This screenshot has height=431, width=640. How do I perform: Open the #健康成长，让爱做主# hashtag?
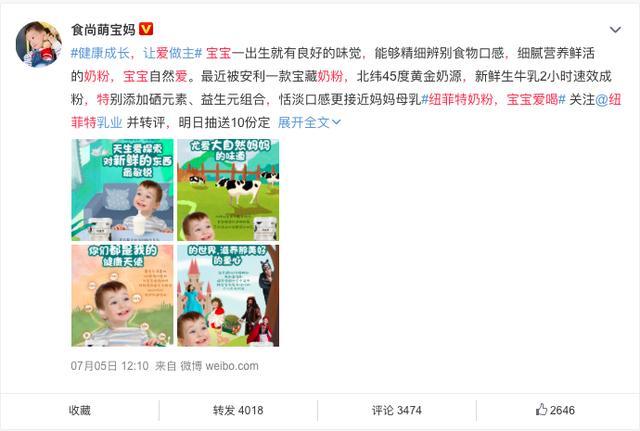[x=137, y=53]
